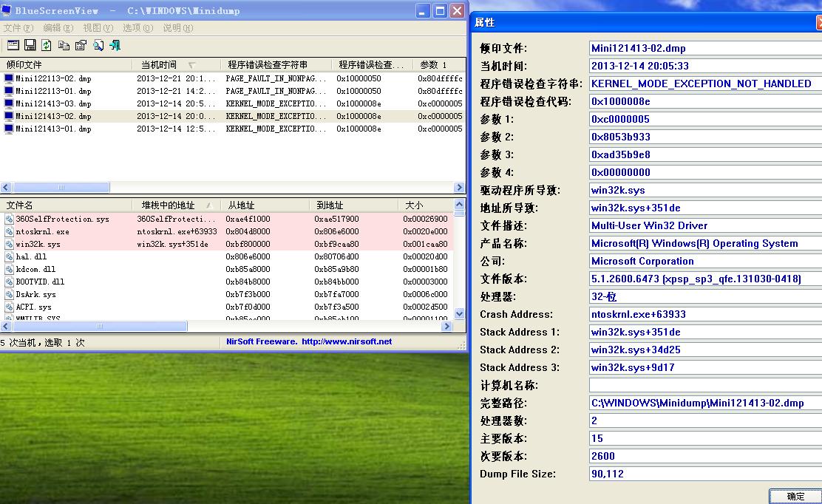Click the driver icon beside kdcom.dll
Viewport: 822px width, 504px height.
pyautogui.click(x=9, y=269)
